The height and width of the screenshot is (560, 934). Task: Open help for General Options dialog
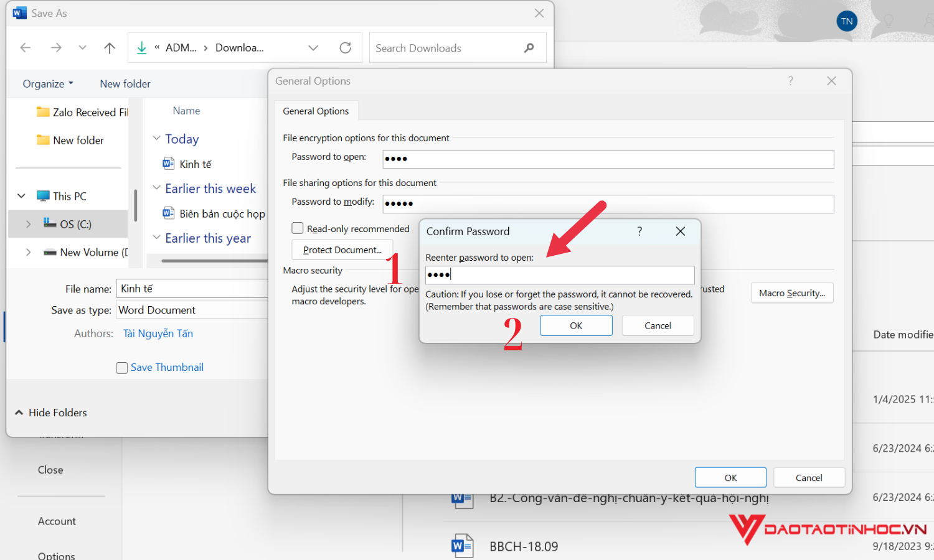791,81
